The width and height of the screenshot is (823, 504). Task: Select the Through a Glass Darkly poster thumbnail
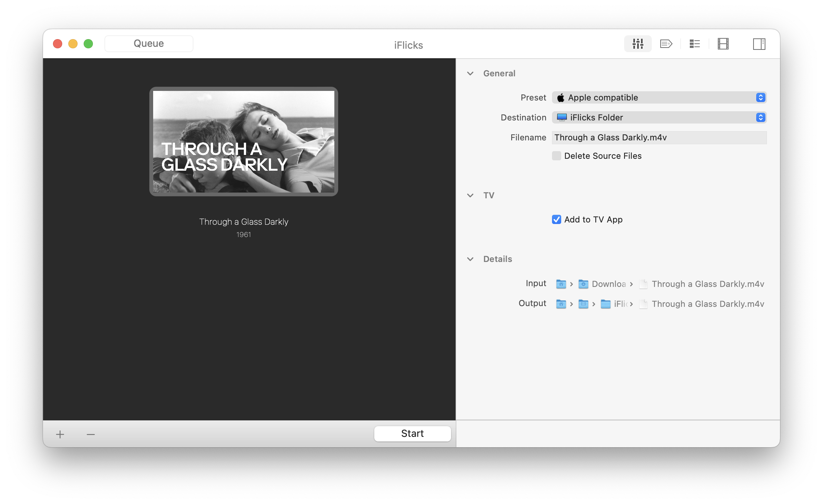pos(244,142)
